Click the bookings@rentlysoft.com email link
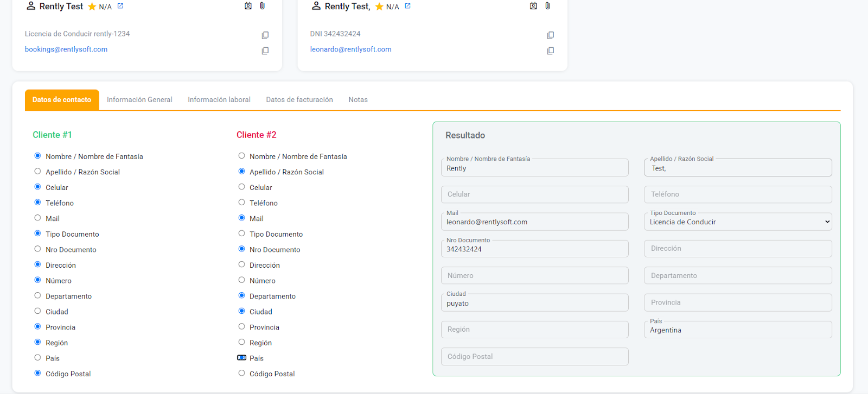 66,49
